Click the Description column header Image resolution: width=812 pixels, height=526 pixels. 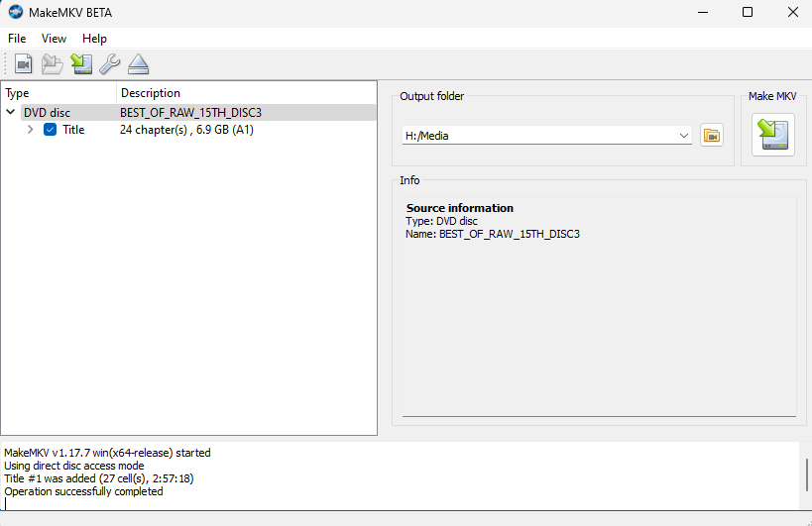(x=246, y=93)
